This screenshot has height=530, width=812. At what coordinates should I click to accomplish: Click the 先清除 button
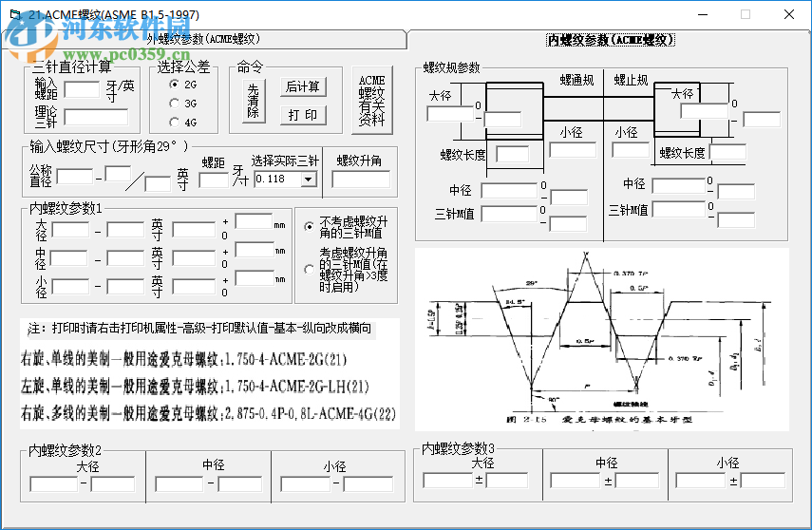pos(254,101)
